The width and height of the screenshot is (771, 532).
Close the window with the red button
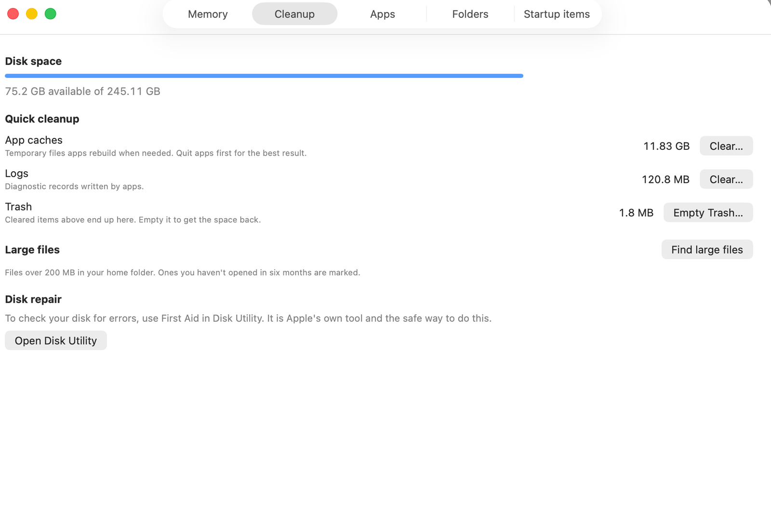(x=13, y=14)
